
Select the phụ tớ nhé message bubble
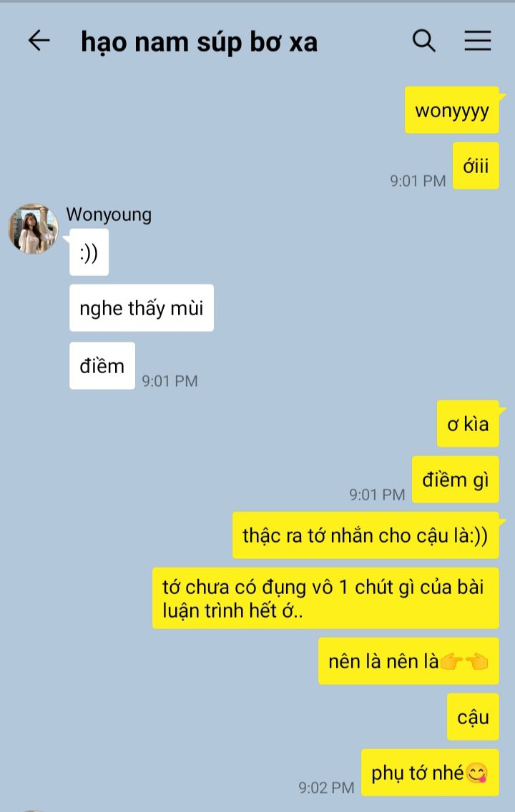click(x=430, y=773)
